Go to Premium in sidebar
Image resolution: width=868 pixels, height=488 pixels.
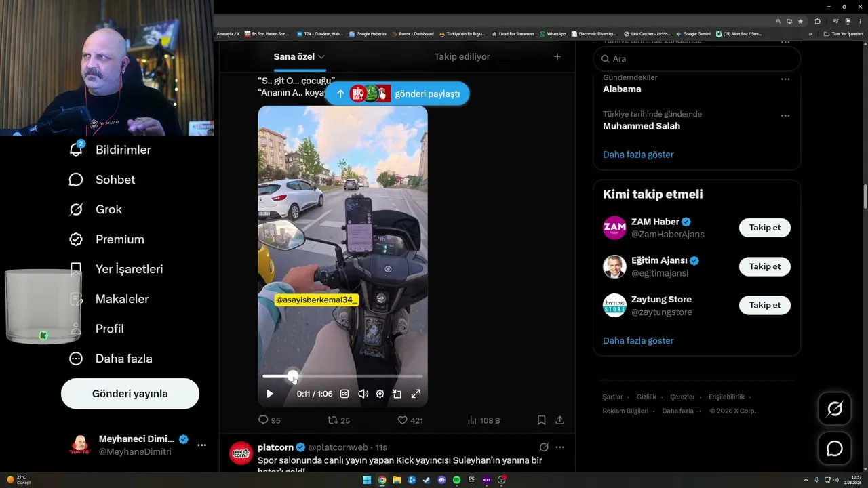click(106, 239)
